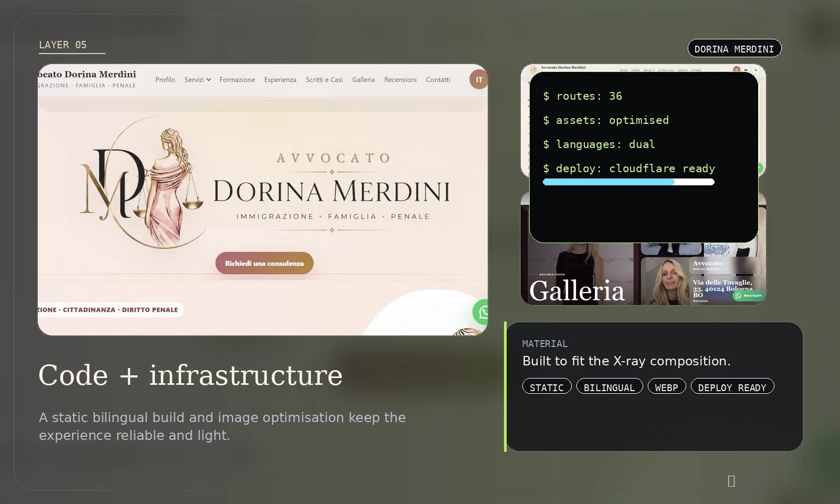Click the Richiedi una consulenza button
The width and height of the screenshot is (840, 504).
tap(265, 263)
